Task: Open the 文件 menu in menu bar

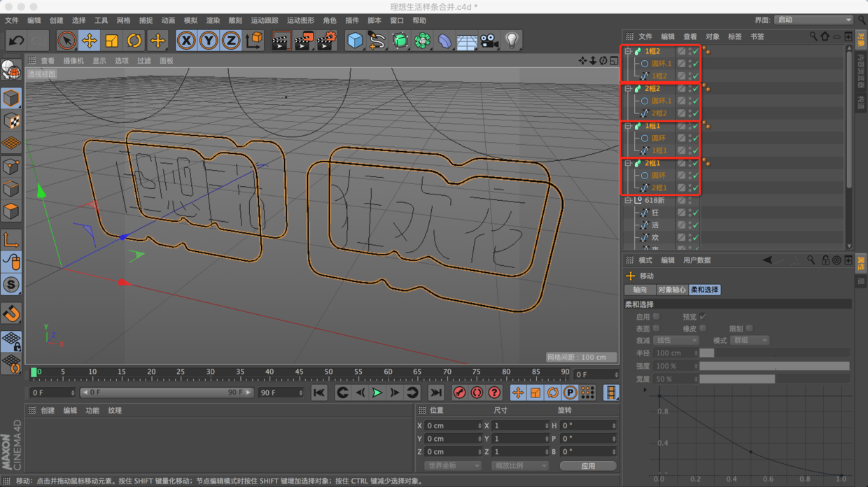Action: [12, 20]
